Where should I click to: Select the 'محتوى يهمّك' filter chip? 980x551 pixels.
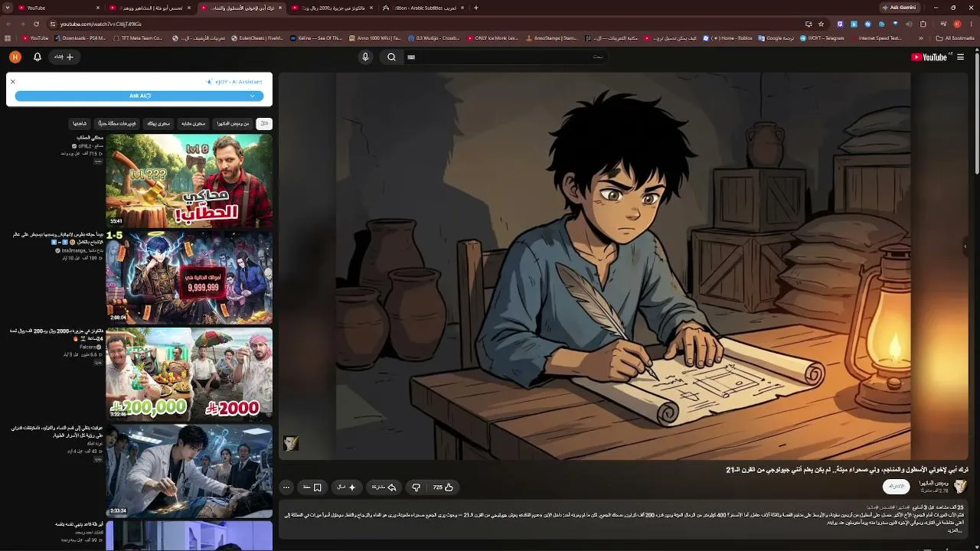pyautogui.click(x=158, y=123)
